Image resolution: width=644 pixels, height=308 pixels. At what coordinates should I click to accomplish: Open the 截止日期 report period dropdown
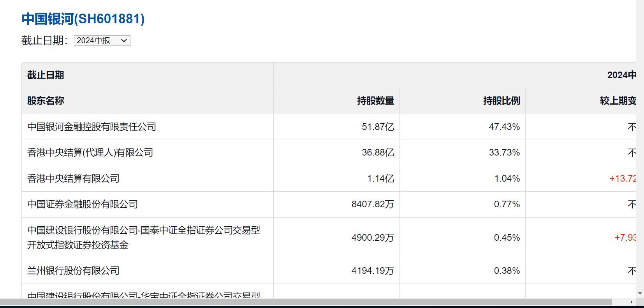pos(102,41)
